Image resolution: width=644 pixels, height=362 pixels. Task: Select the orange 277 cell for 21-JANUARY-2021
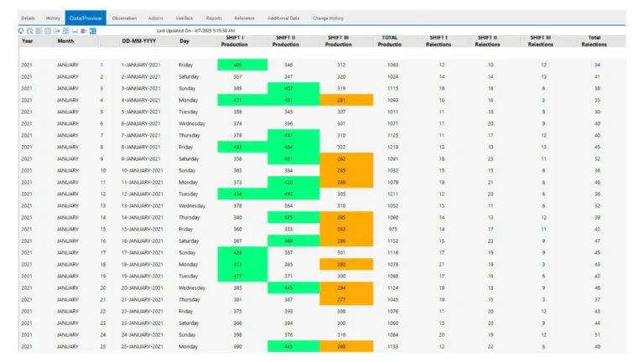tap(346, 300)
